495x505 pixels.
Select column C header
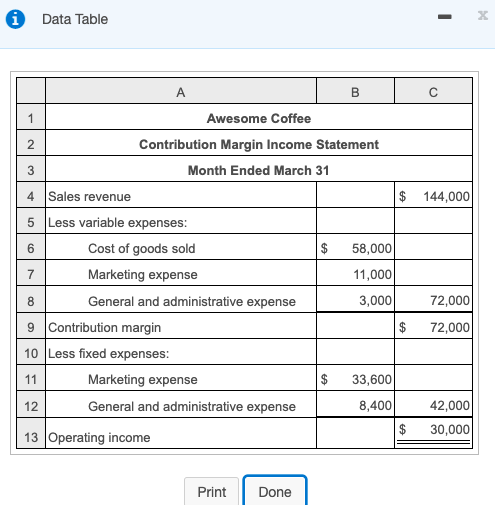433,91
